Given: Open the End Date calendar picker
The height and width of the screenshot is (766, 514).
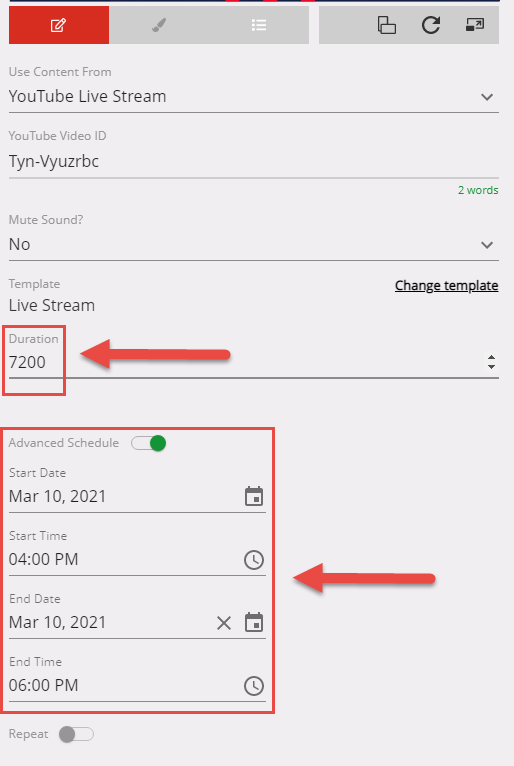Looking at the screenshot, I should pos(254,622).
